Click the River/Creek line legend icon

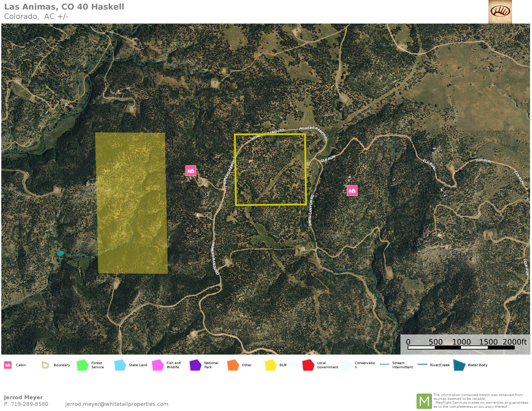(422, 364)
